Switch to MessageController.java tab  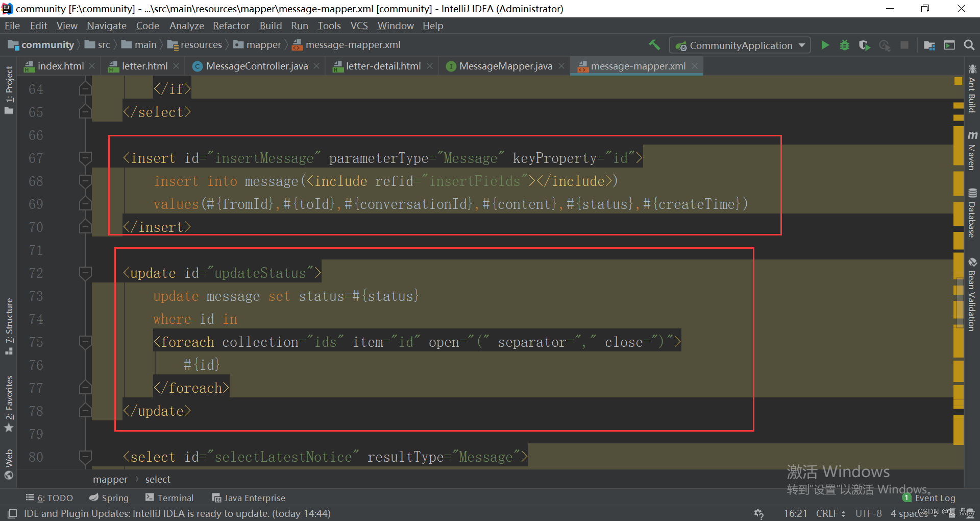pyautogui.click(x=257, y=66)
